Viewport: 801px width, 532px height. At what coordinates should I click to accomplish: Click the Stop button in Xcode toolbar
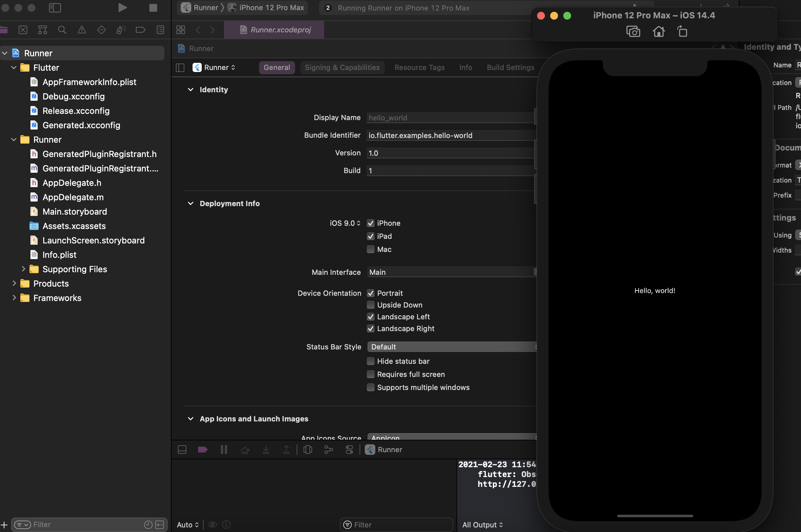(x=153, y=8)
